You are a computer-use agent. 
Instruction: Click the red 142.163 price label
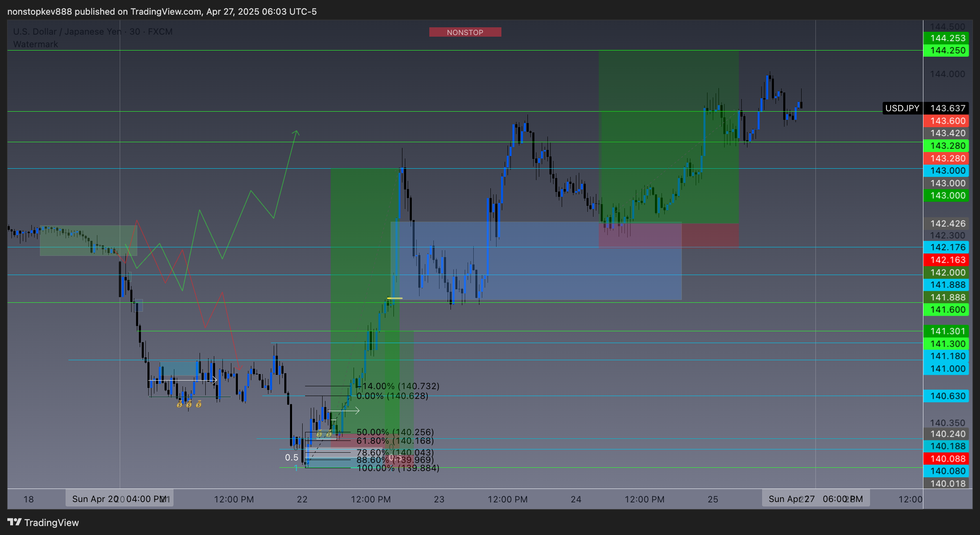946,260
